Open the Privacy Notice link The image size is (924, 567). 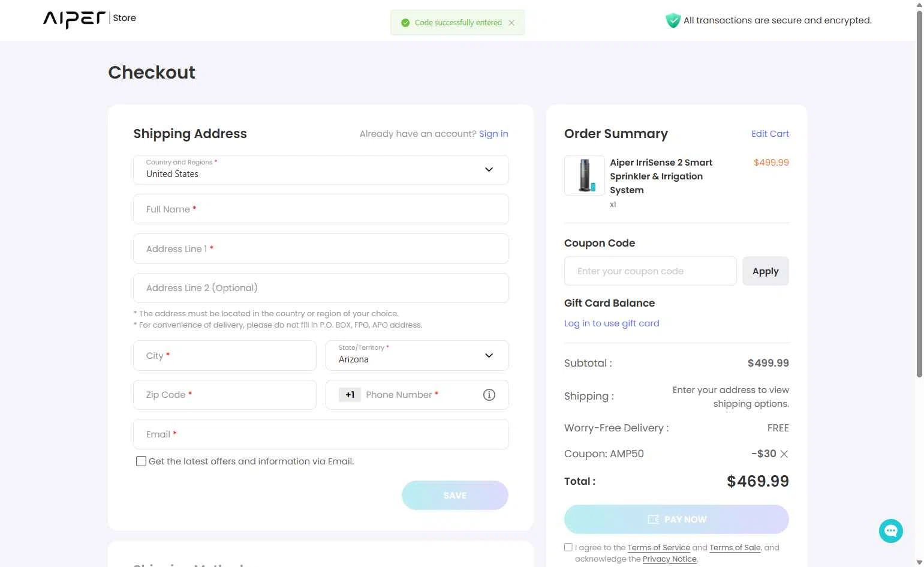click(669, 559)
